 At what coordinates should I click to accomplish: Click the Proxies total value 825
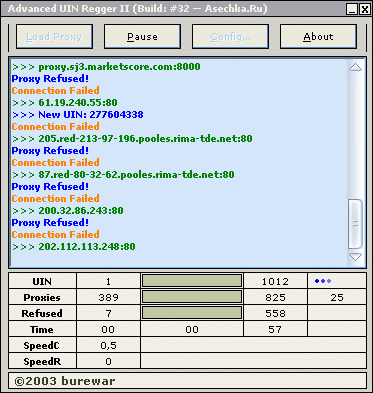(275, 297)
